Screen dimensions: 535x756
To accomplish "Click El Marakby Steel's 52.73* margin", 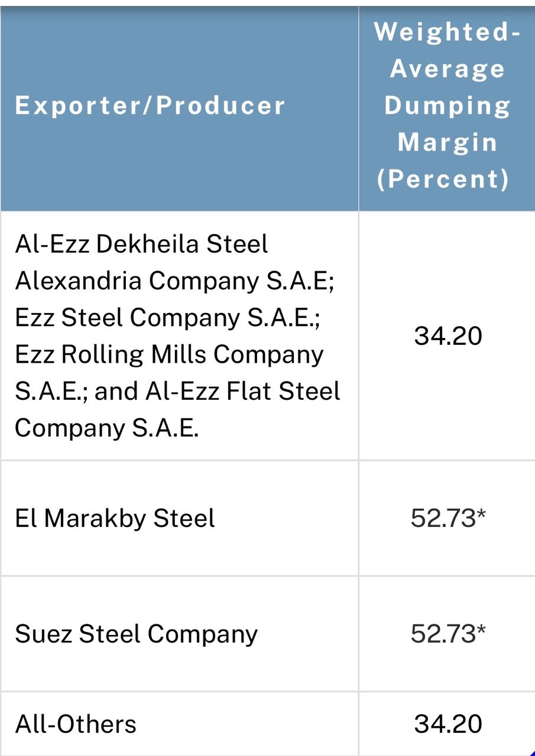I will pos(448,518).
